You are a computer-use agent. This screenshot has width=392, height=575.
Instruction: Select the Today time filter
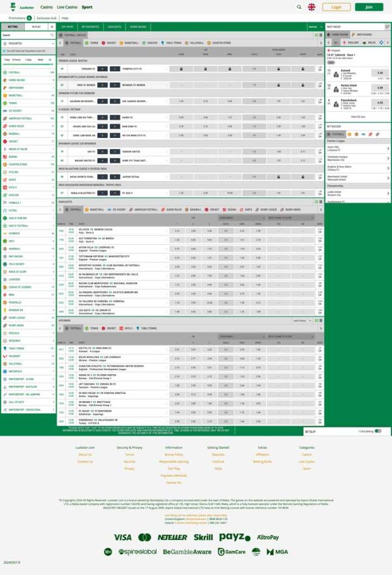[7, 60]
